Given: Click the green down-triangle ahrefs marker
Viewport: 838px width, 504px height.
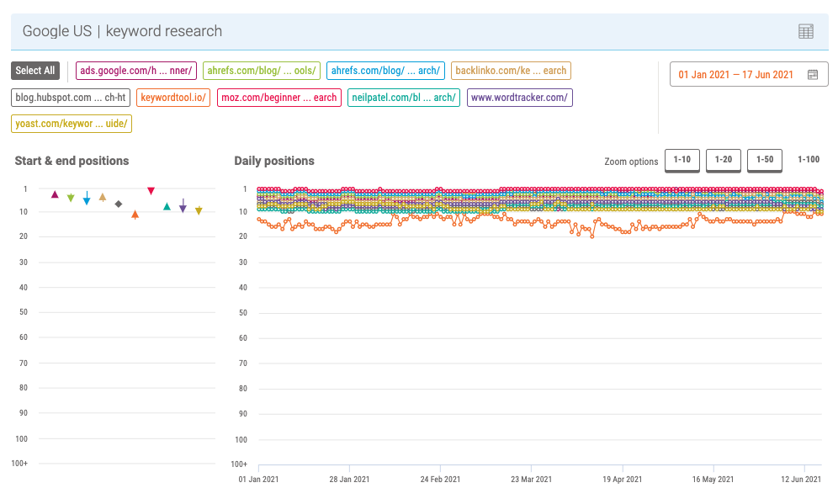Looking at the screenshot, I should [x=71, y=199].
